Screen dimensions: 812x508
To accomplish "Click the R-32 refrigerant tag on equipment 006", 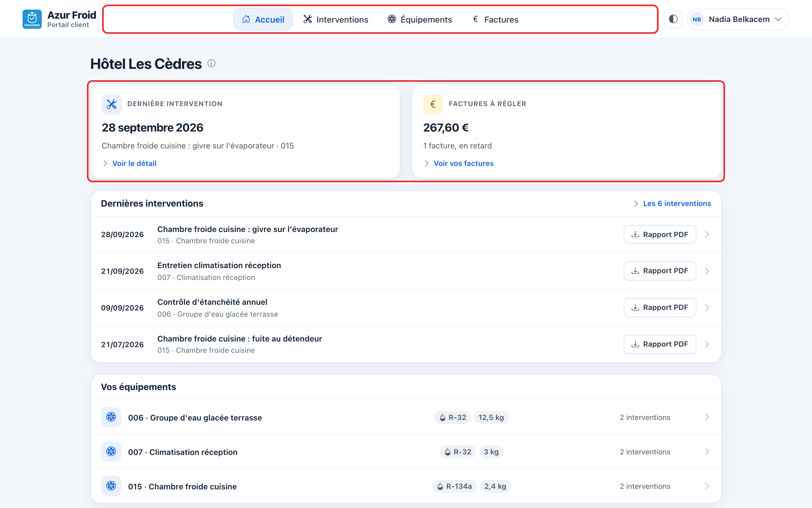I will point(453,417).
